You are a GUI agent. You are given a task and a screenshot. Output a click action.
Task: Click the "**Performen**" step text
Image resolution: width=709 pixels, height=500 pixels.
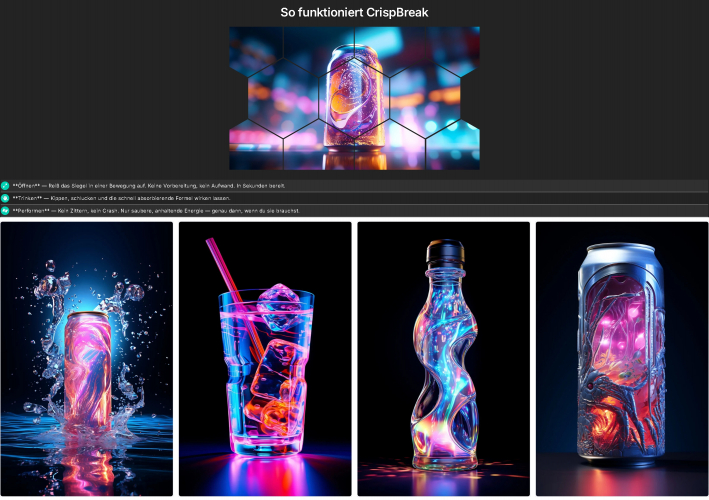156,211
